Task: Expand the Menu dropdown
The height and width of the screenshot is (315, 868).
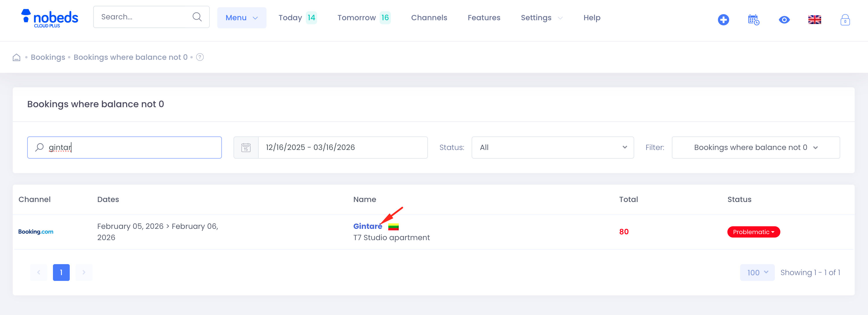Action: tap(242, 18)
